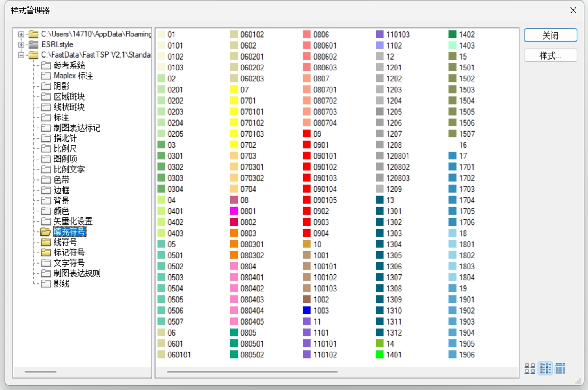
Task: Switch to large icons view
Action: (x=530, y=368)
